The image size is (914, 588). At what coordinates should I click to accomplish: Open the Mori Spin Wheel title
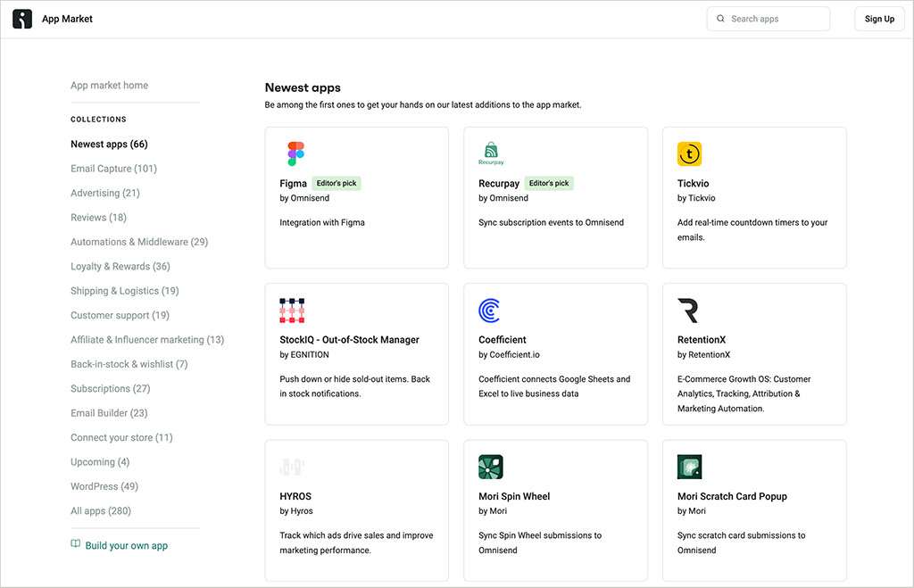click(514, 496)
